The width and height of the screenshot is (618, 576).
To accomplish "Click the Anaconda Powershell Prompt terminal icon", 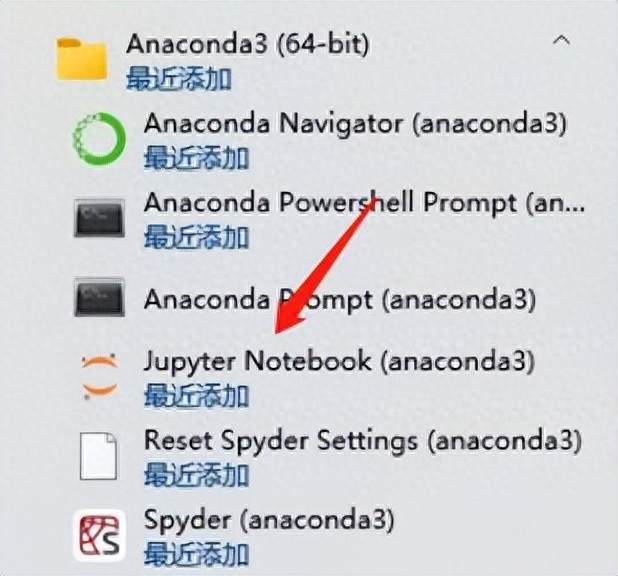I will tap(99, 218).
